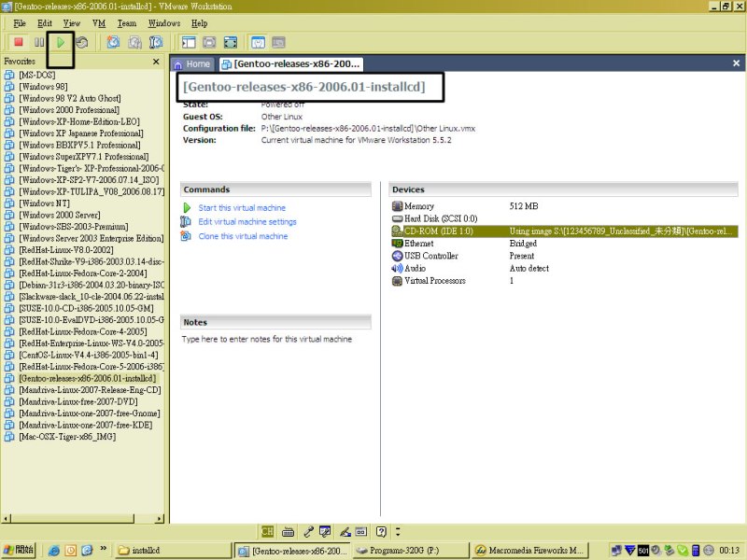Click the Take Snapshot toolbar icon
Screen dimensions: 747x560
(x=113, y=42)
